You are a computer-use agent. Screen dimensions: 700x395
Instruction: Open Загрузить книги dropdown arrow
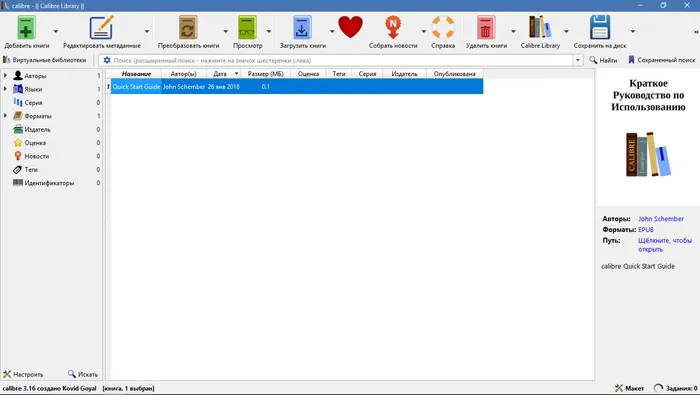(332, 31)
